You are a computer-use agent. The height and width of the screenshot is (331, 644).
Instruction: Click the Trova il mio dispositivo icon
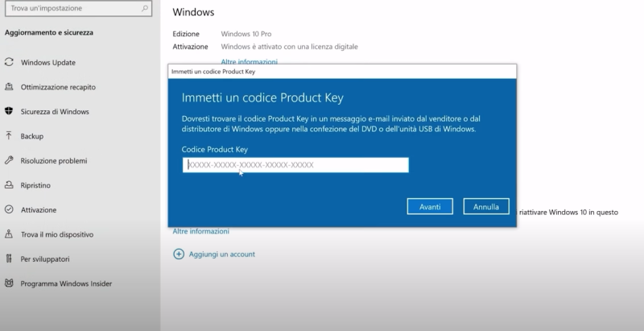coord(9,234)
